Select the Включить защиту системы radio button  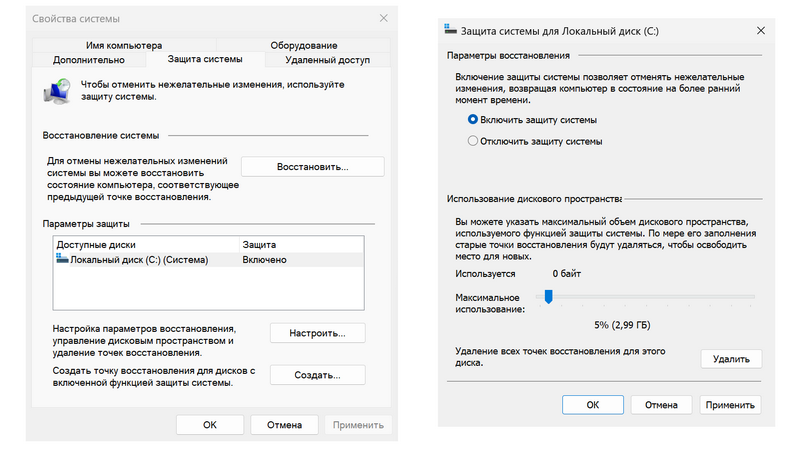(473, 119)
